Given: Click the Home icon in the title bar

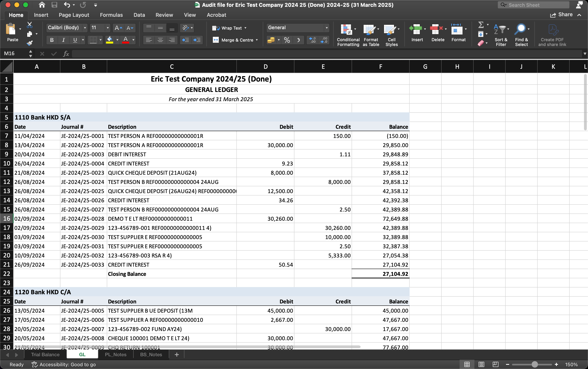Looking at the screenshot, I should [42, 5].
